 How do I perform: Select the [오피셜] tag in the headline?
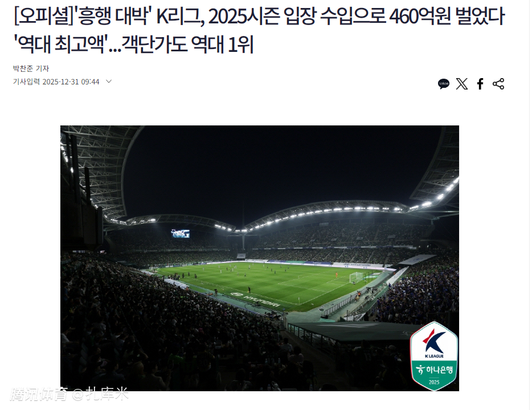tap(44, 17)
